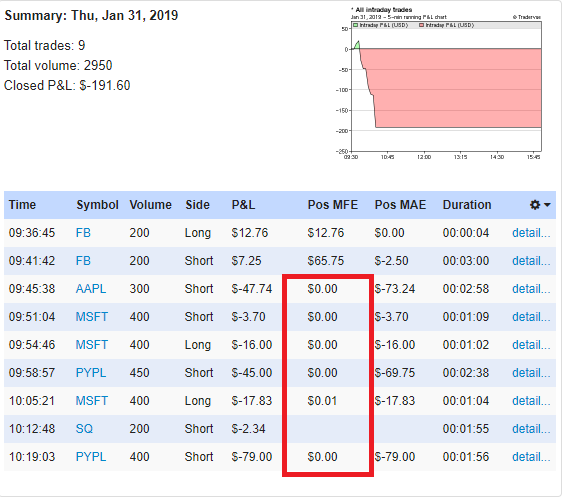Click the Summary: Thu, Jan 31, 2019 heading
563x501 pixels.
91,15
